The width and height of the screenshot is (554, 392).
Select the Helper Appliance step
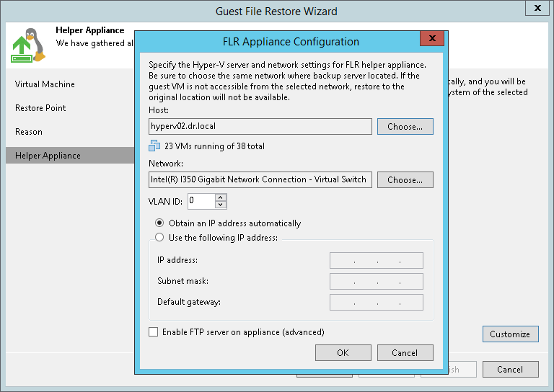pyautogui.click(x=48, y=156)
